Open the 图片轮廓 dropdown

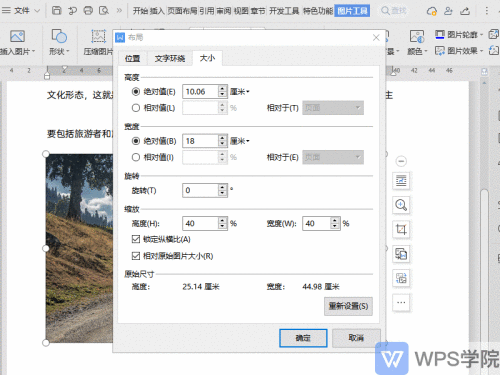point(459,34)
